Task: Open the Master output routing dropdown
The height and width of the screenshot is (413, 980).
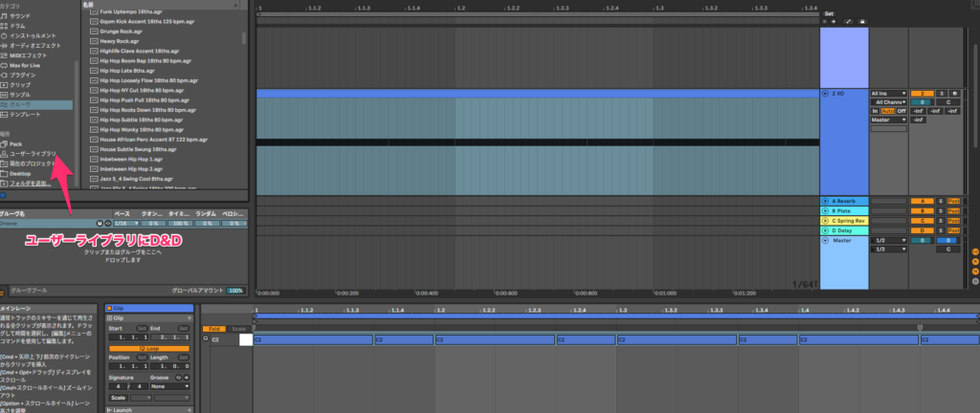Action: pos(888,120)
